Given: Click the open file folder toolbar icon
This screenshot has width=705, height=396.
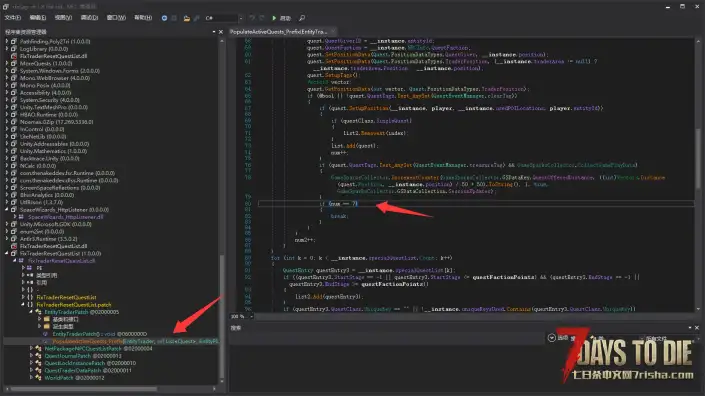Looking at the screenshot, I should click(187, 18).
